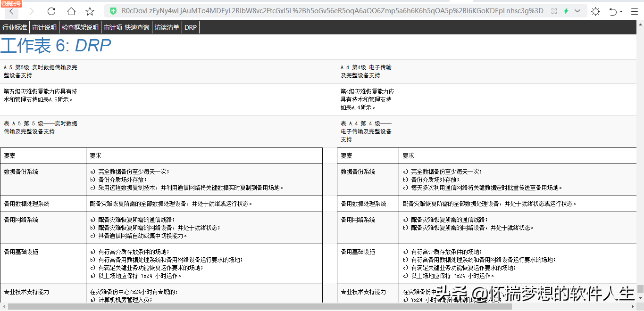
Task: Open the browser hamburger menu
Action: (x=635, y=11)
